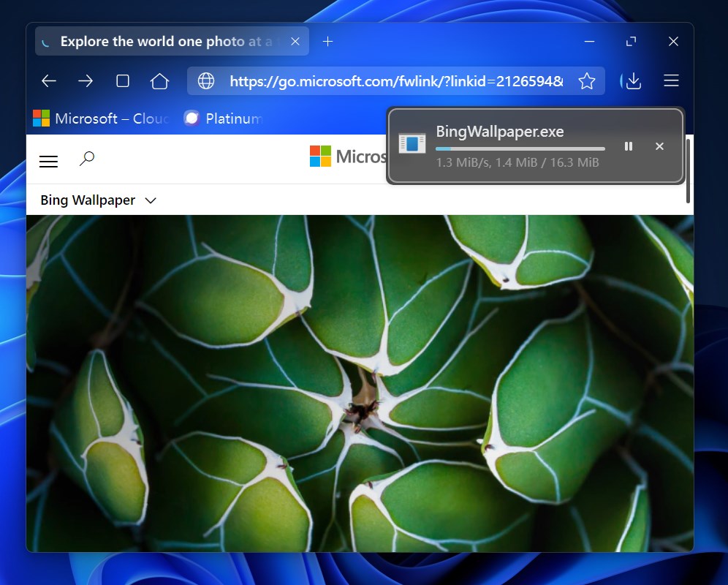
Task: Open the page hamburger navigation menu
Action: point(48,161)
